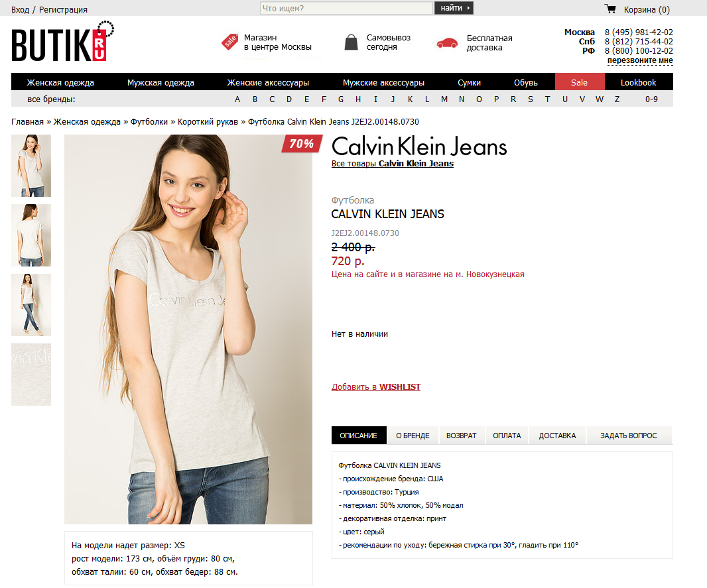Click Добавить в WISHLIST link
707x588 pixels.
pos(376,386)
